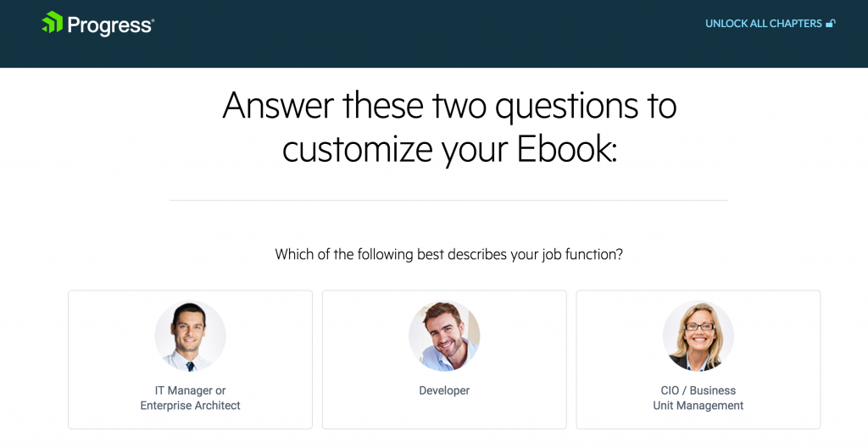Click the CIO card box
The image size is (868, 448).
pyautogui.click(x=698, y=360)
